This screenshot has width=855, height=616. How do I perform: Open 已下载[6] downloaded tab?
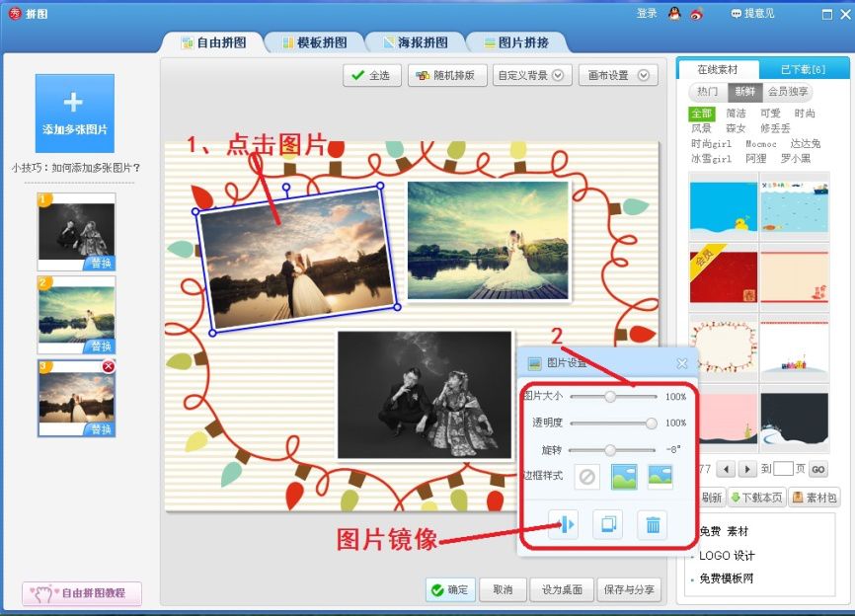point(804,70)
